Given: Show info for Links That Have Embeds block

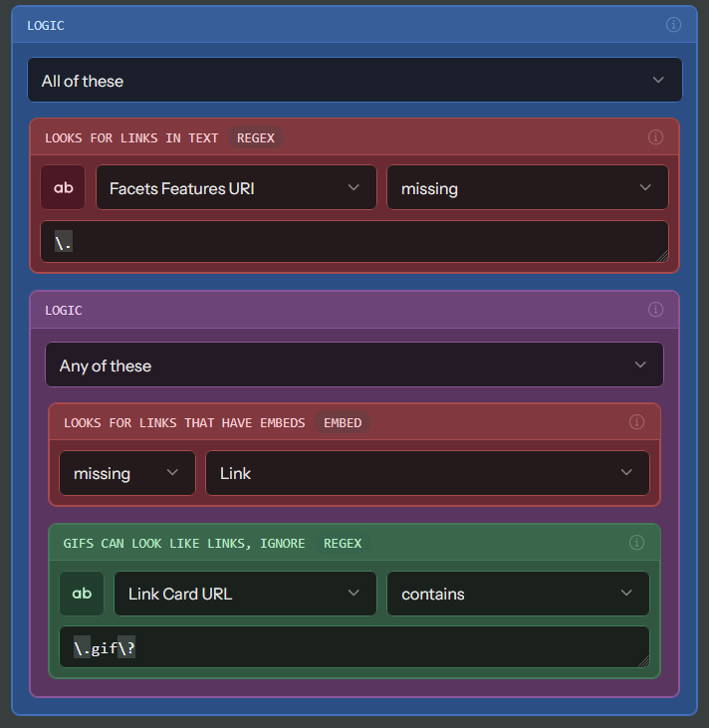Looking at the screenshot, I should click(x=636, y=422).
